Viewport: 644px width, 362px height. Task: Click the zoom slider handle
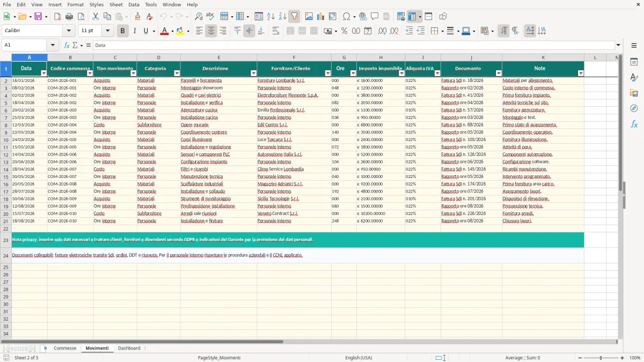tap(601, 358)
